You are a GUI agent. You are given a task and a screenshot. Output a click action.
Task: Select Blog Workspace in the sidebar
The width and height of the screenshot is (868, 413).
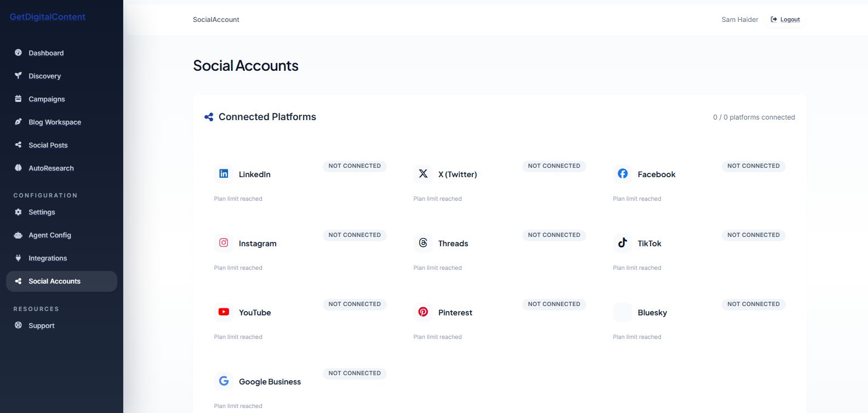pyautogui.click(x=61, y=122)
